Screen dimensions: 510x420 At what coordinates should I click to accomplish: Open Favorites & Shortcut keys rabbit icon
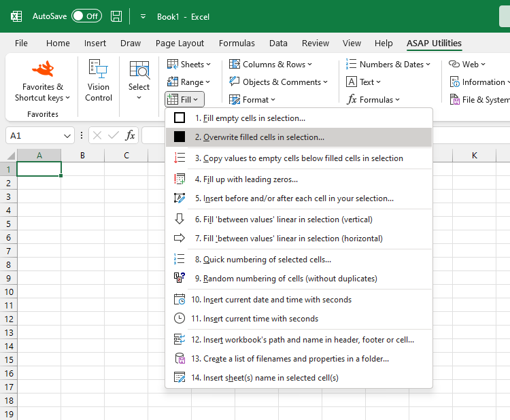click(43, 69)
